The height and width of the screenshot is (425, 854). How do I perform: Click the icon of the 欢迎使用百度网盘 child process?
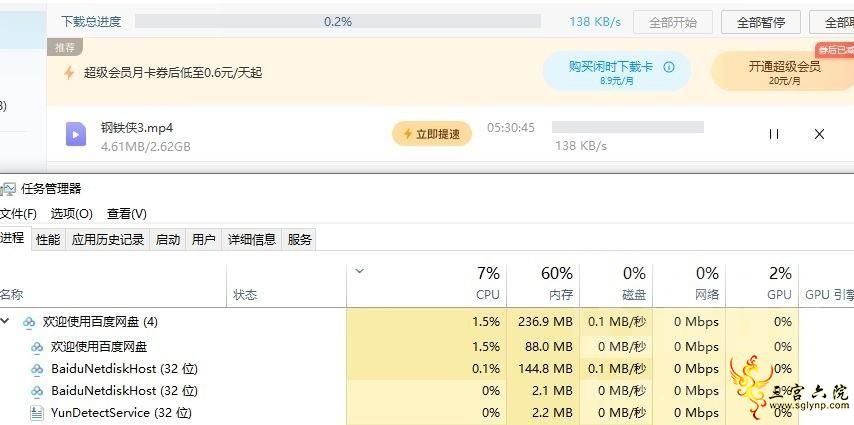[x=36, y=347]
